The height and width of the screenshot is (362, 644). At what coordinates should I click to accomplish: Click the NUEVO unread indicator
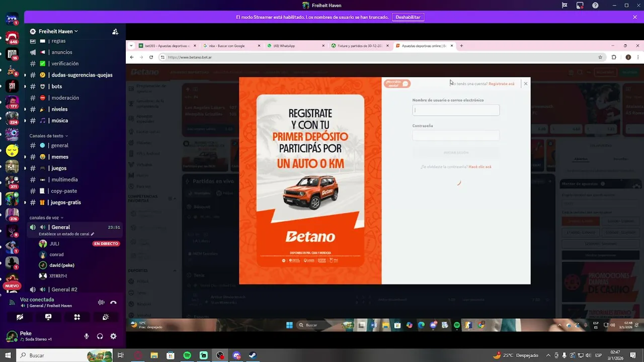coord(12,286)
